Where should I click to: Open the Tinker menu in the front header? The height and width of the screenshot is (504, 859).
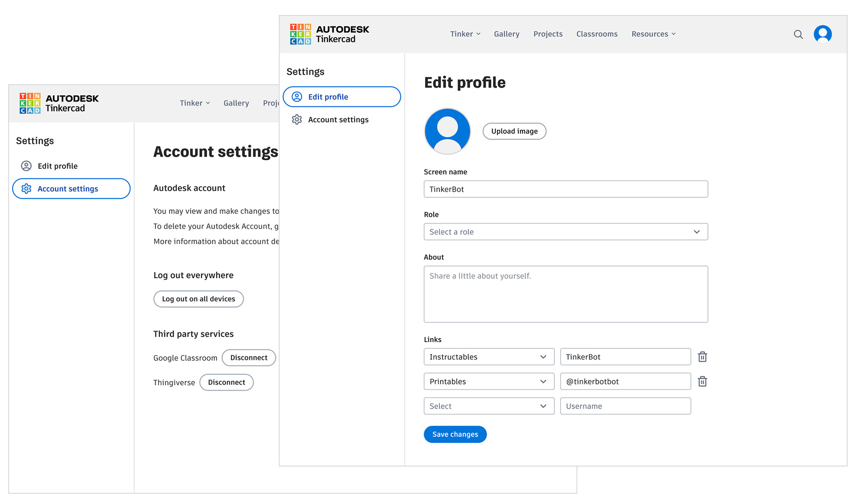click(x=465, y=34)
